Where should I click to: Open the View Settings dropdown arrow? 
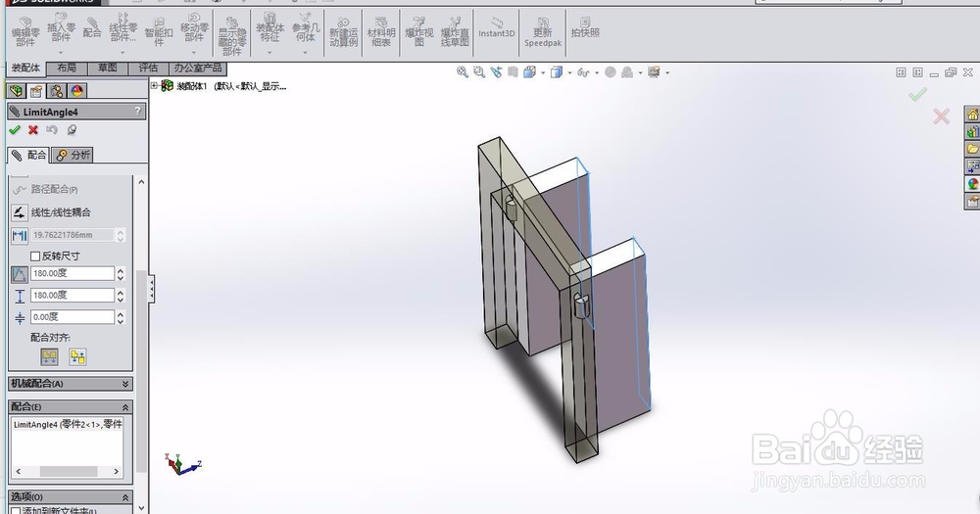667,73
